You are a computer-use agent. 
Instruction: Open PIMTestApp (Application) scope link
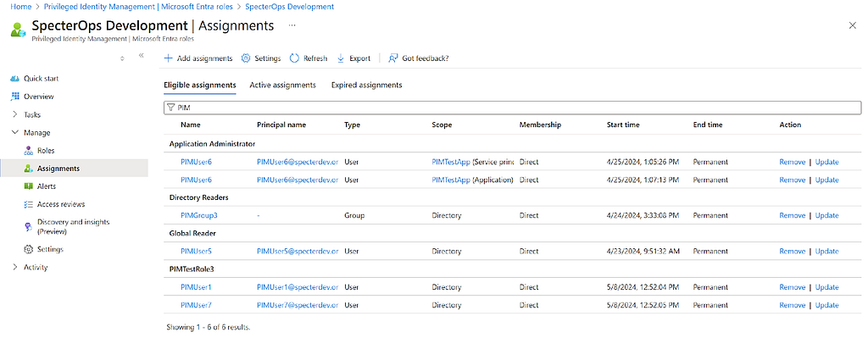coord(451,180)
